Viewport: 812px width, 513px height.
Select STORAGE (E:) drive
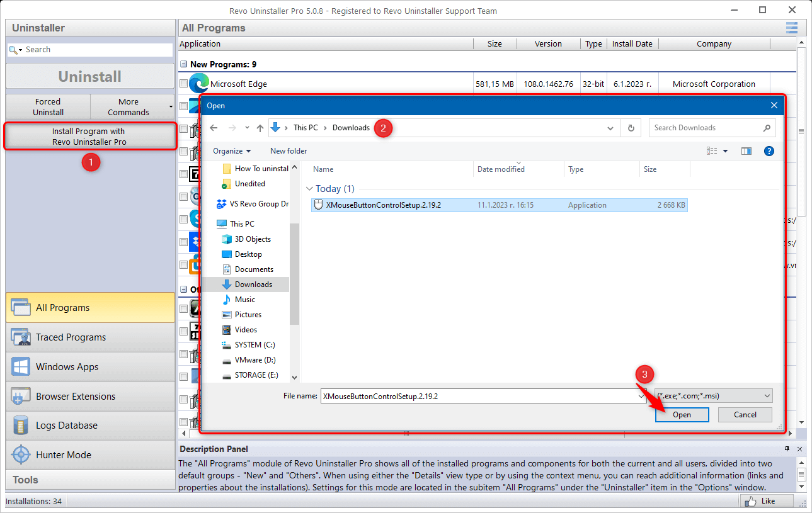pos(250,375)
